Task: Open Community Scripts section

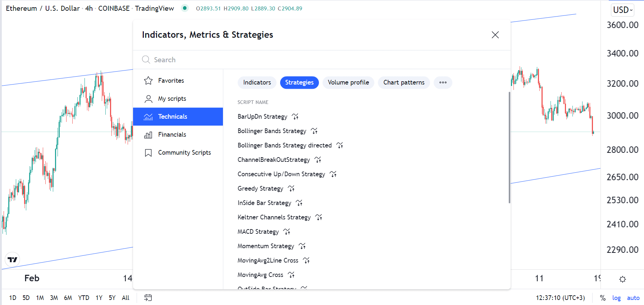Action: pyautogui.click(x=178, y=152)
